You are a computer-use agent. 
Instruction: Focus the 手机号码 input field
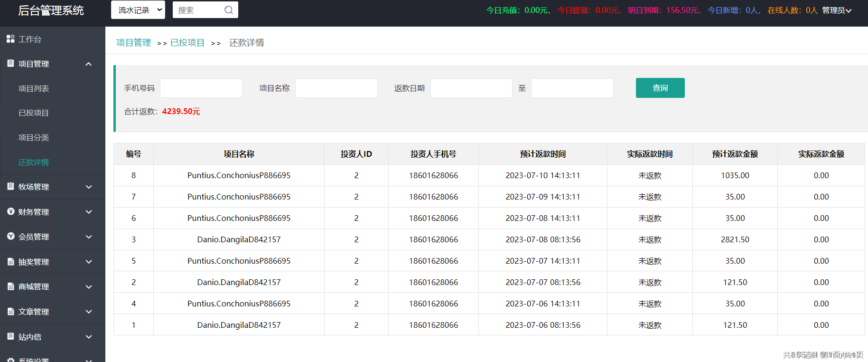pyautogui.click(x=201, y=88)
